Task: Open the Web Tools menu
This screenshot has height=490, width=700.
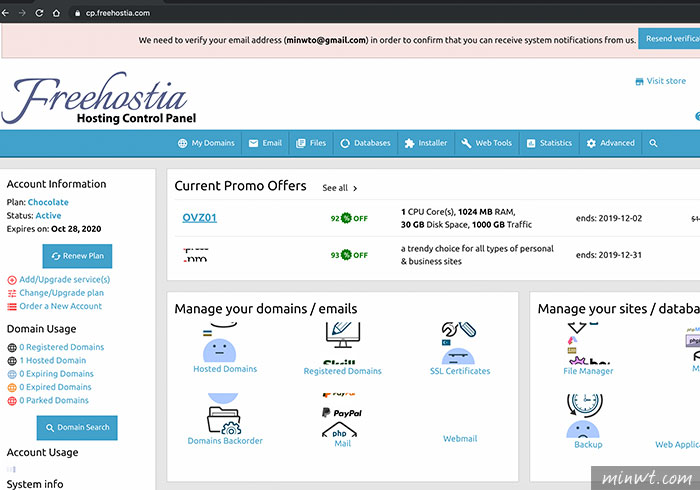Action: point(487,143)
